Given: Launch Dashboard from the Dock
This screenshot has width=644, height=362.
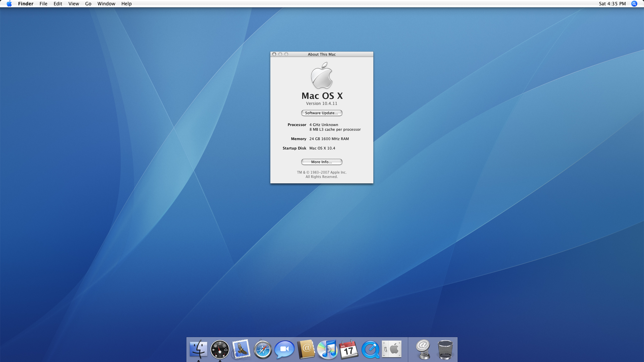Looking at the screenshot, I should (x=220, y=350).
